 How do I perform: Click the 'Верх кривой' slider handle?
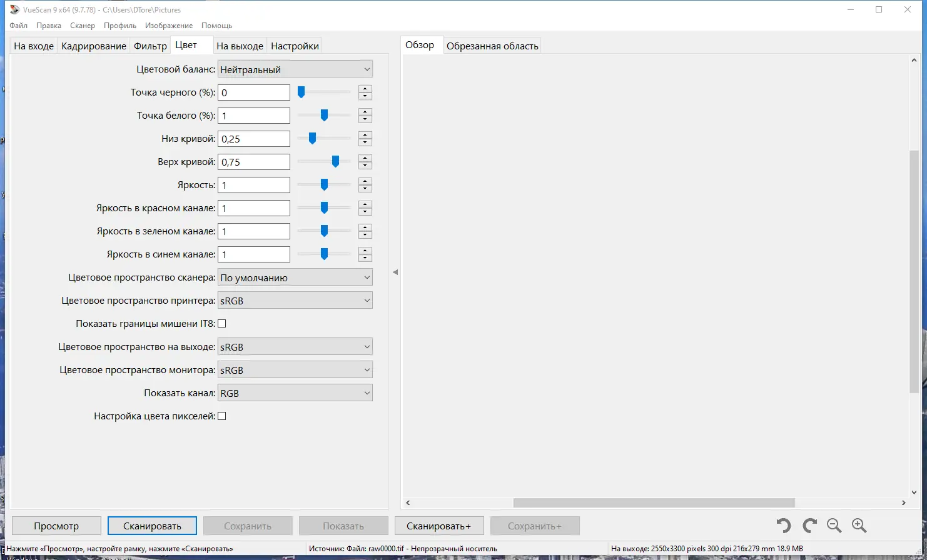pyautogui.click(x=335, y=162)
